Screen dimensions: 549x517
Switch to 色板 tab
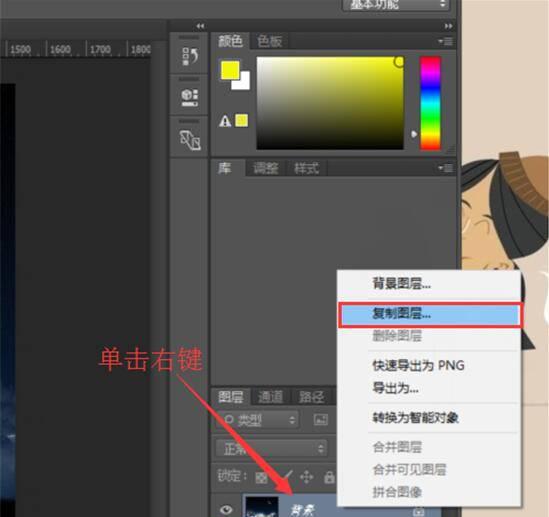[x=269, y=41]
